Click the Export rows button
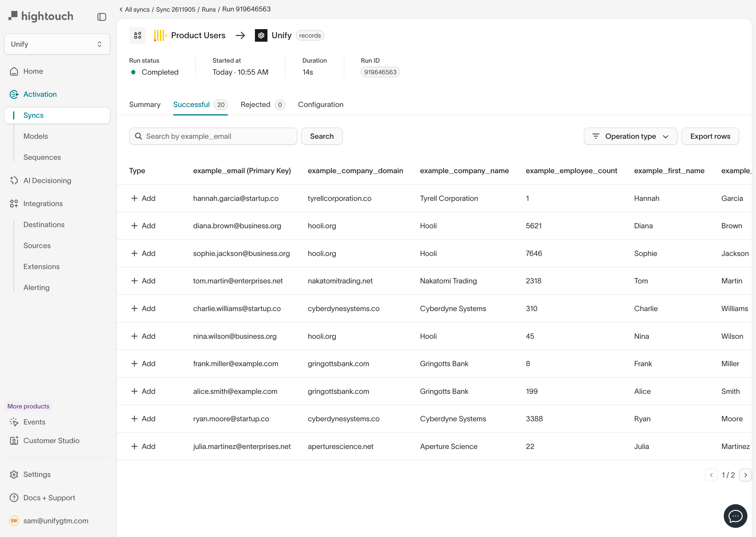The height and width of the screenshot is (537, 756). tap(710, 136)
